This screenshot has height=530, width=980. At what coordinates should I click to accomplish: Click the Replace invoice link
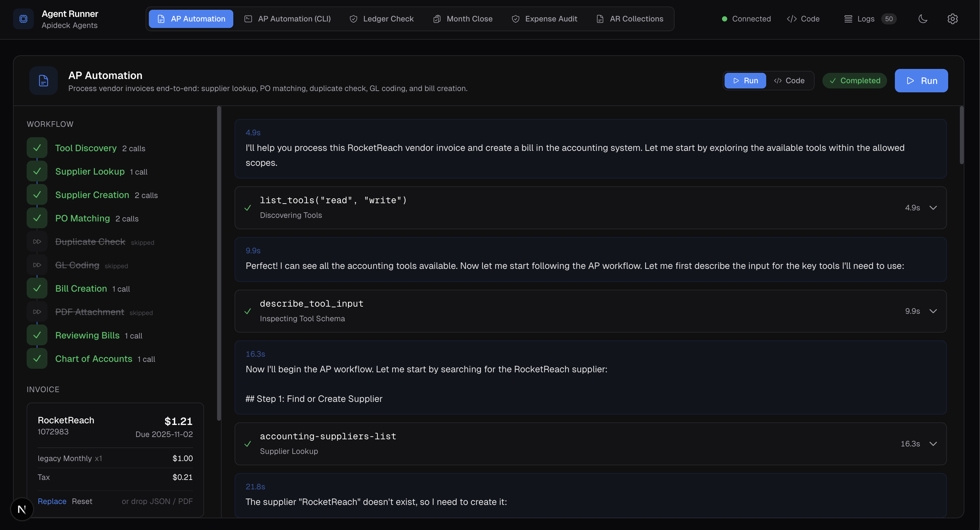(x=52, y=501)
